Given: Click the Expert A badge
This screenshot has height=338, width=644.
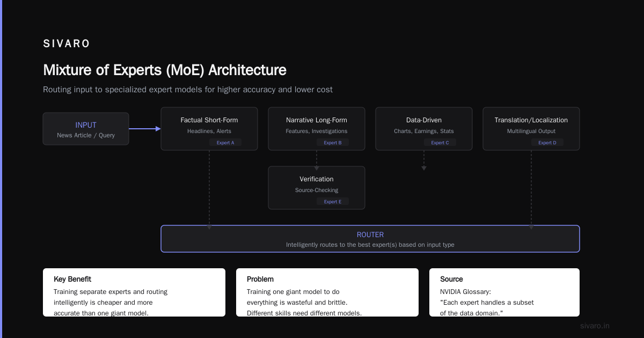Looking at the screenshot, I should [x=225, y=143].
